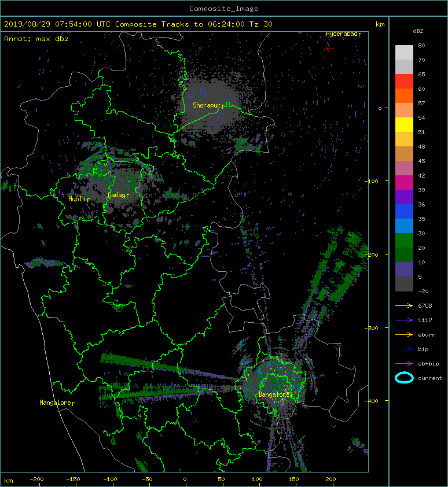
Task: Click the 67CB legend label
Action: pos(425,306)
